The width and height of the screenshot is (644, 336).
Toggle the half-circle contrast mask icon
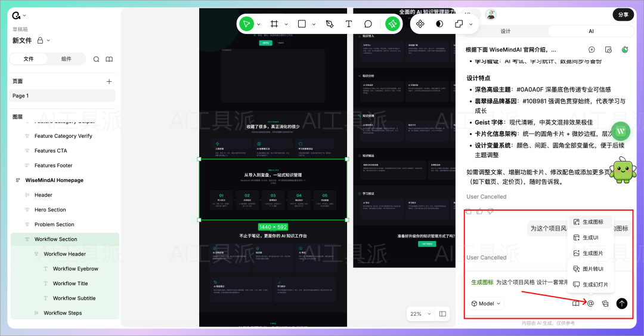click(x=439, y=24)
